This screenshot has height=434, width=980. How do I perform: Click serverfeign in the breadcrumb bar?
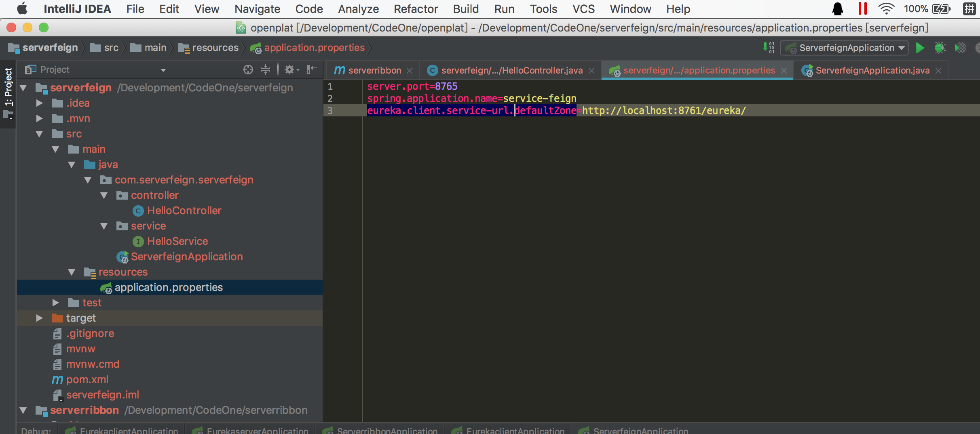tap(43, 48)
